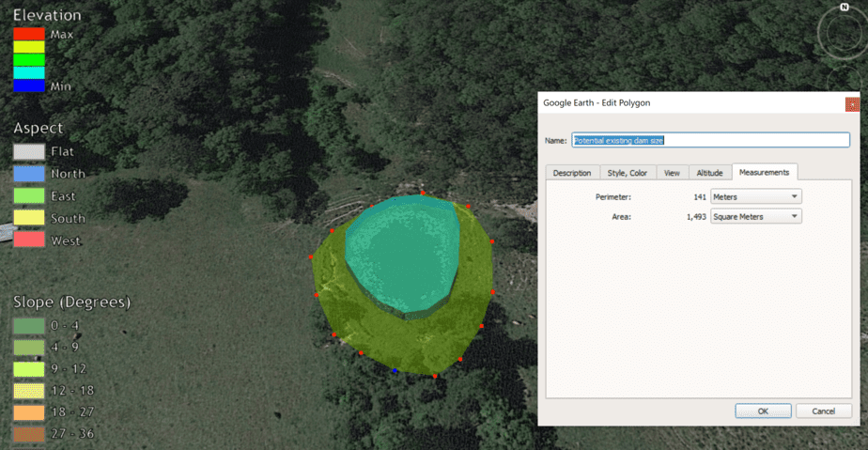Open the Description tab
868x450 pixels.
[x=572, y=173]
